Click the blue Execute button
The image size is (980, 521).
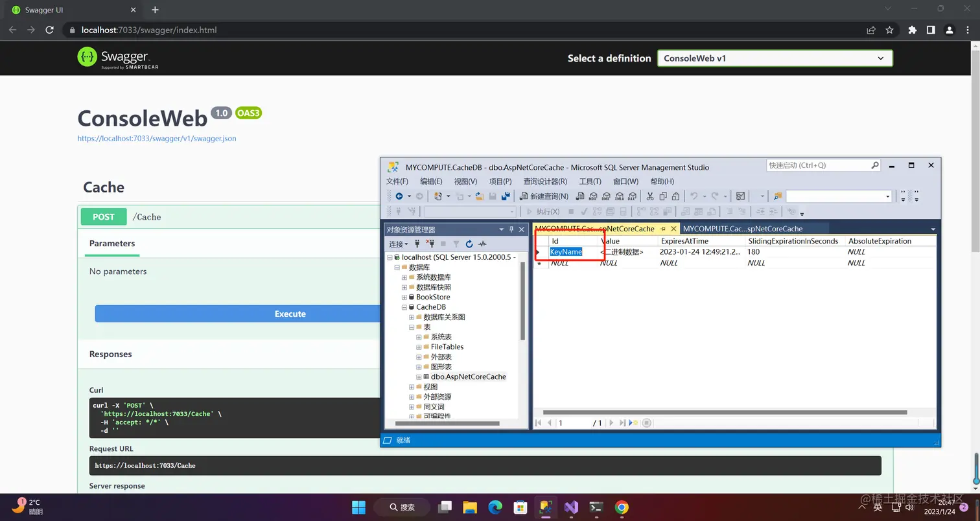tap(290, 314)
